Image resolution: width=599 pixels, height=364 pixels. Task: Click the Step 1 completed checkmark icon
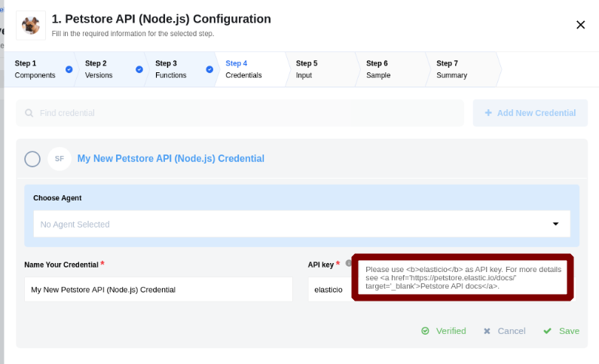[69, 69]
